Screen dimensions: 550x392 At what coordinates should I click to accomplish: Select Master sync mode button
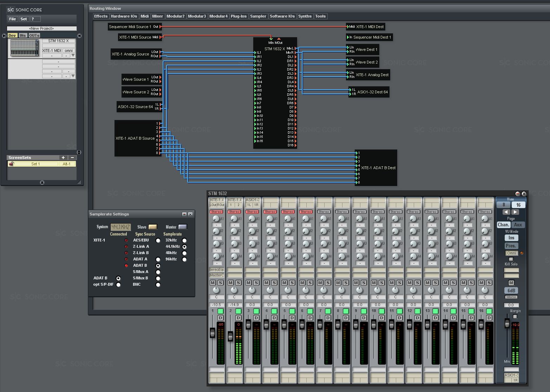click(x=183, y=227)
